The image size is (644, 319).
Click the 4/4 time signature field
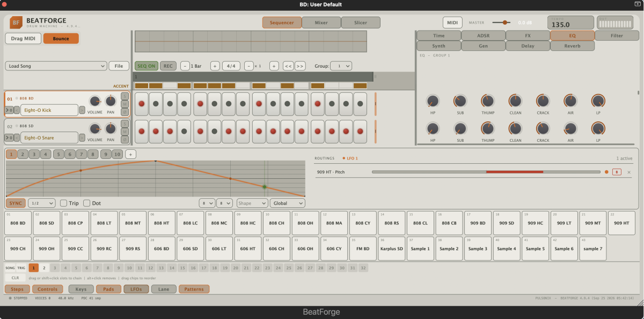pyautogui.click(x=231, y=66)
